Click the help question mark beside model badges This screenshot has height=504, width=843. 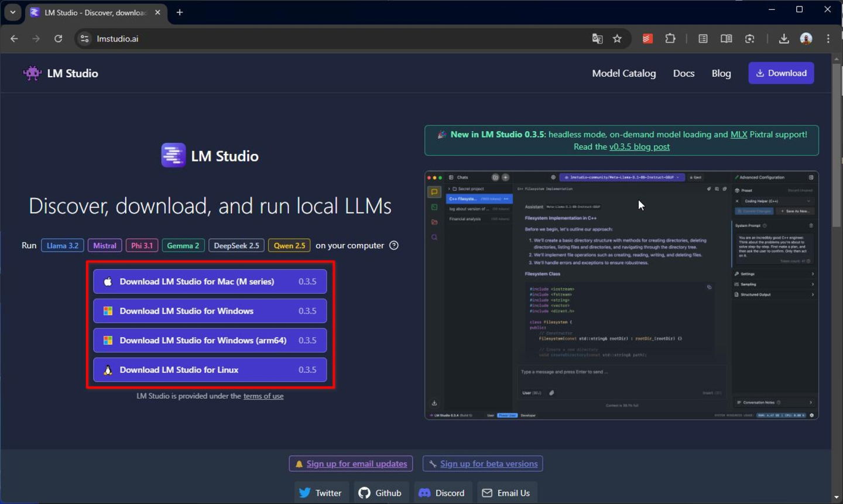pos(393,245)
